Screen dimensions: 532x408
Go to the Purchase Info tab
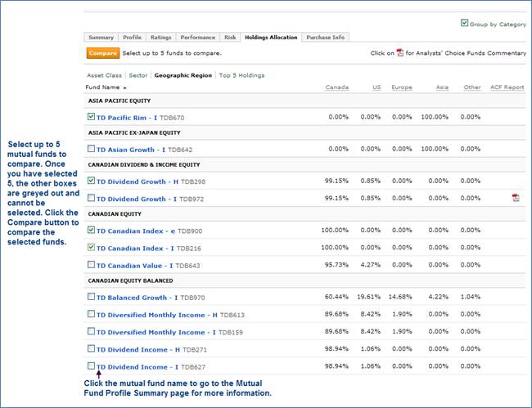326,38
